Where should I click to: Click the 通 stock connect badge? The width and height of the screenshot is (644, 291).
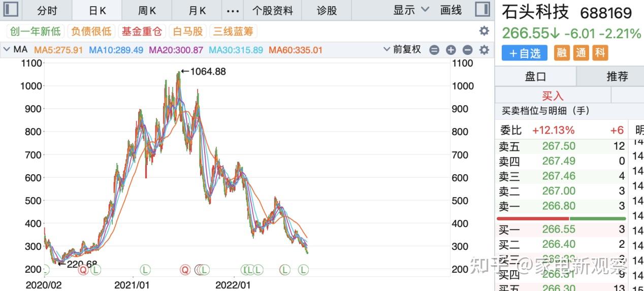(581, 53)
